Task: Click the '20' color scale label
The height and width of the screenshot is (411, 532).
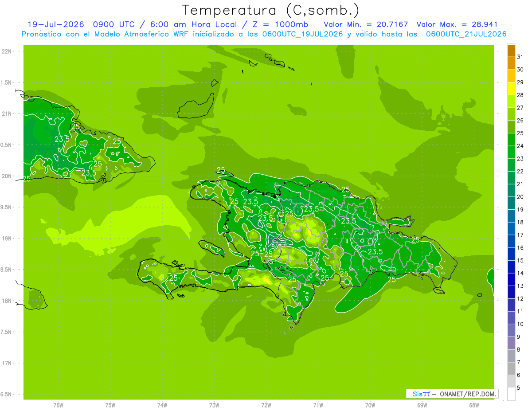Action: point(520,197)
